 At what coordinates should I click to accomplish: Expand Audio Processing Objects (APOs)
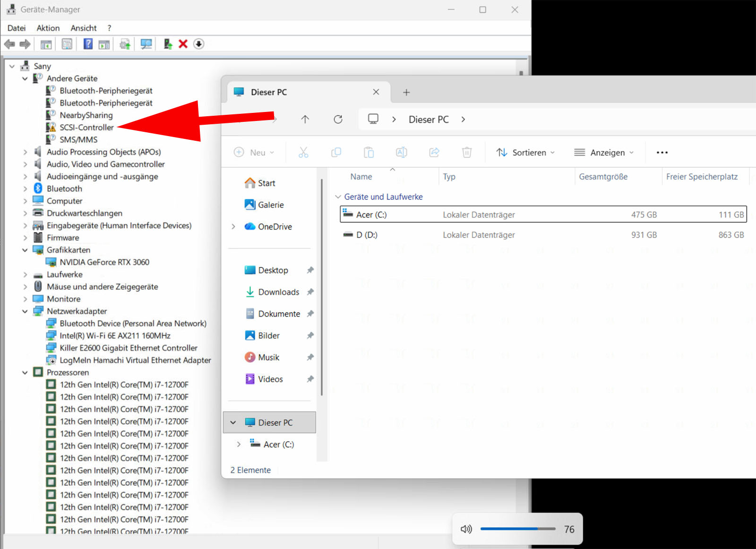pos(25,152)
